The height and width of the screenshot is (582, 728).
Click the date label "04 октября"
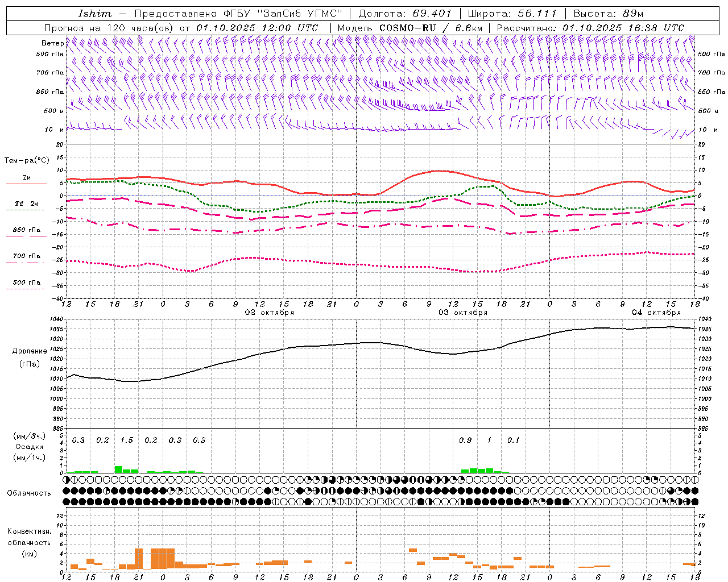pyautogui.click(x=656, y=313)
